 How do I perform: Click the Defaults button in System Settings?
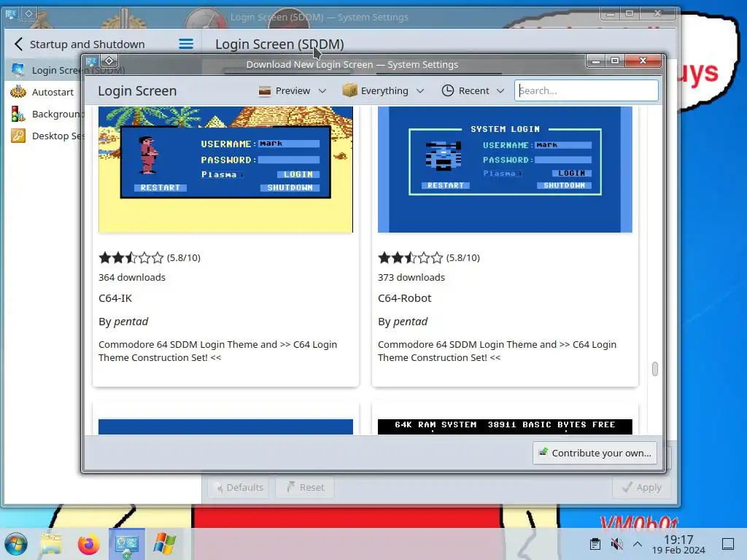239,487
